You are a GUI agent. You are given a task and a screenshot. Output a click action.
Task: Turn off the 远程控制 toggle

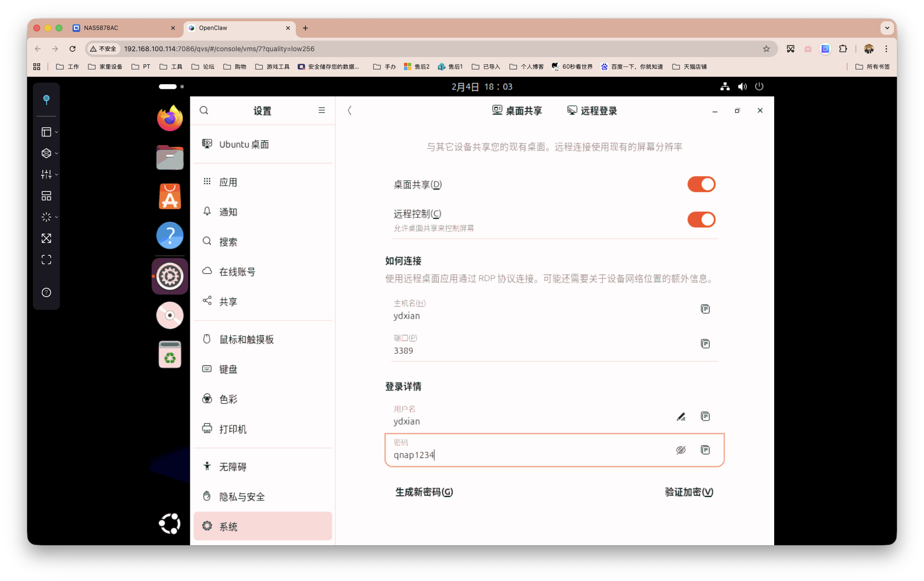[701, 220]
